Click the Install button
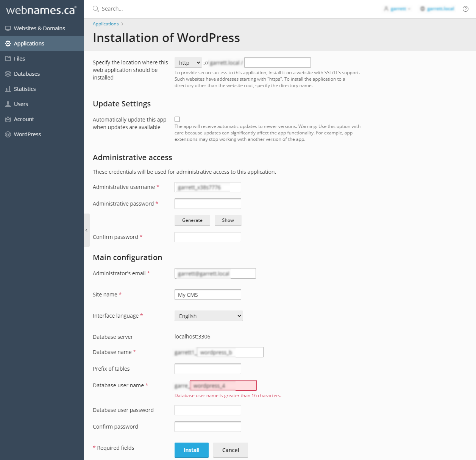Image resolution: width=476 pixels, height=460 pixels. (192, 450)
